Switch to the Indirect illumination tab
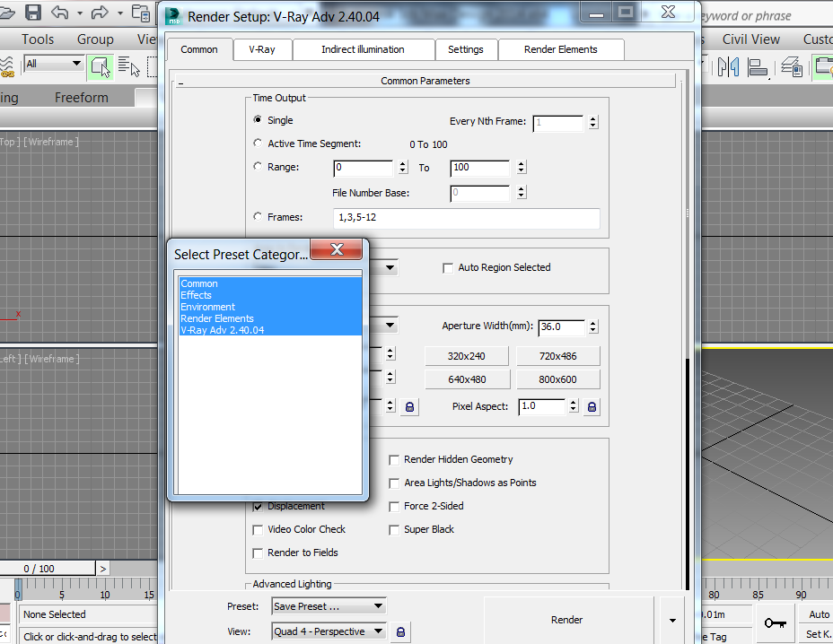This screenshot has width=833, height=644. click(x=363, y=49)
